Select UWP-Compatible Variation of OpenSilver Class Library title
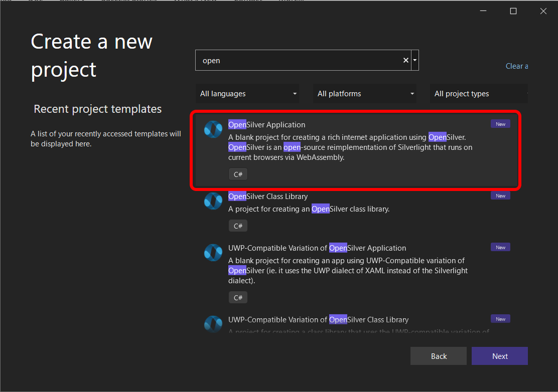Screen dimensions: 558x392 [x=319, y=320]
